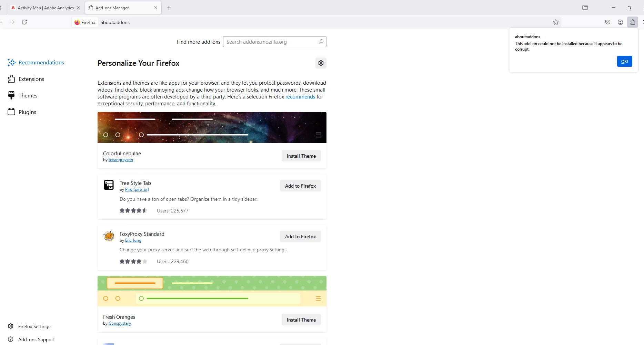
Task: Open the Eric Jung author link
Action: click(x=133, y=240)
